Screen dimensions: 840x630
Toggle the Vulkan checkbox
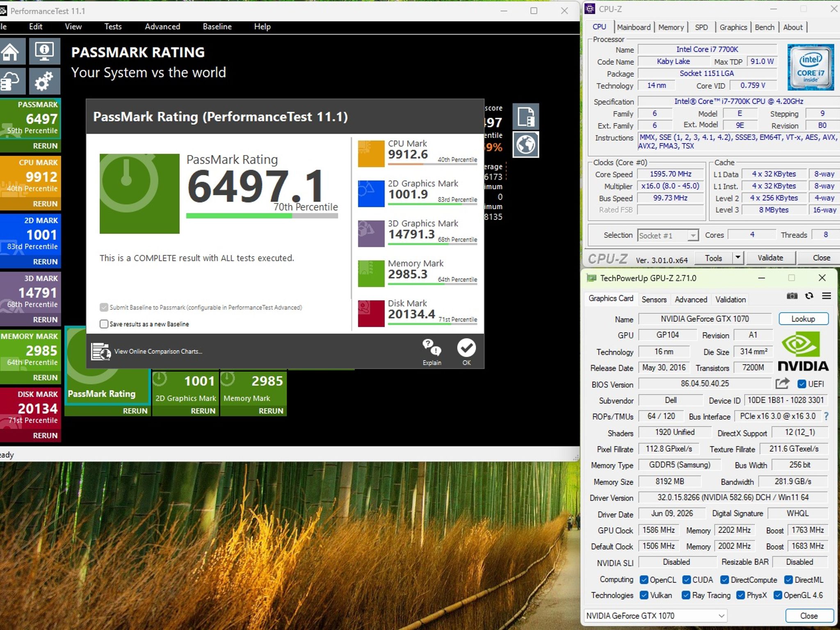(x=644, y=595)
